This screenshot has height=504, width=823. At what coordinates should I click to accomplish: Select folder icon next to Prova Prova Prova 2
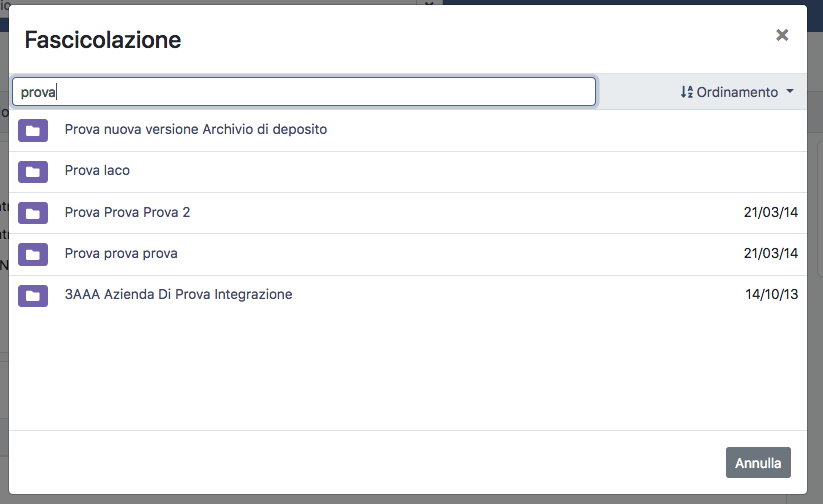(x=33, y=213)
